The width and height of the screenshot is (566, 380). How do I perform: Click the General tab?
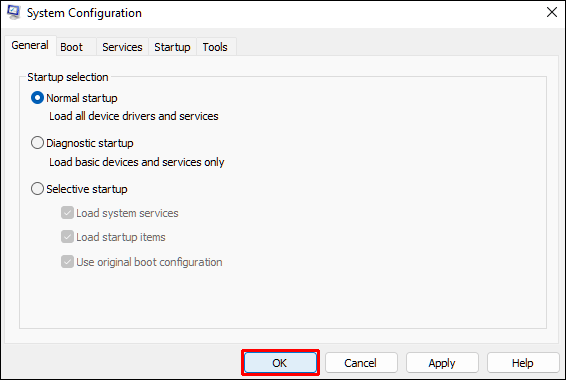click(30, 45)
